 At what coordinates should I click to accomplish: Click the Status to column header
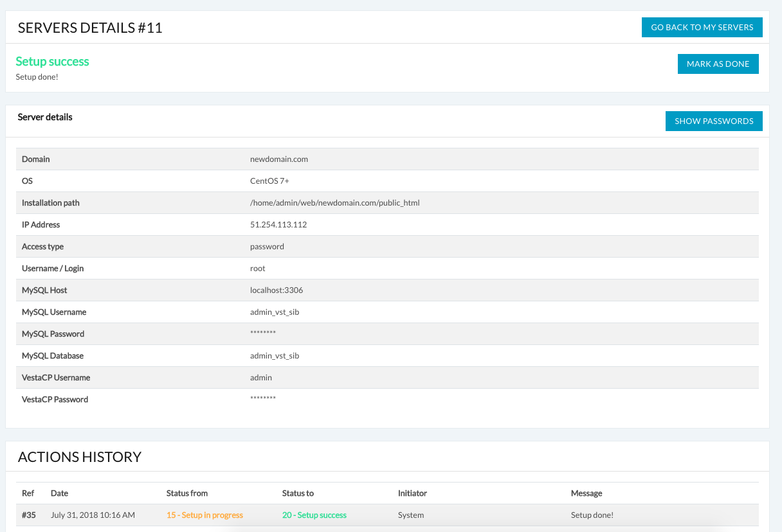point(298,493)
